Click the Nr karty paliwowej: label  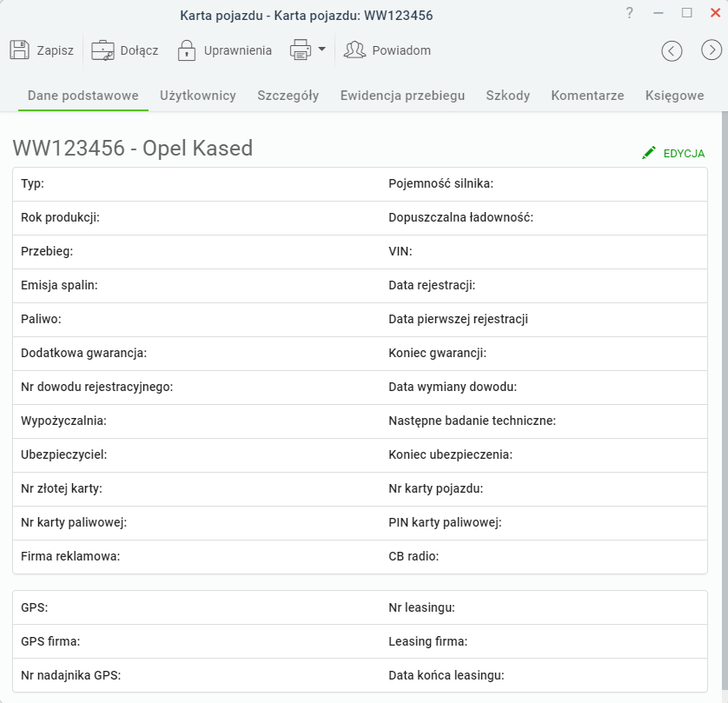coord(74,522)
